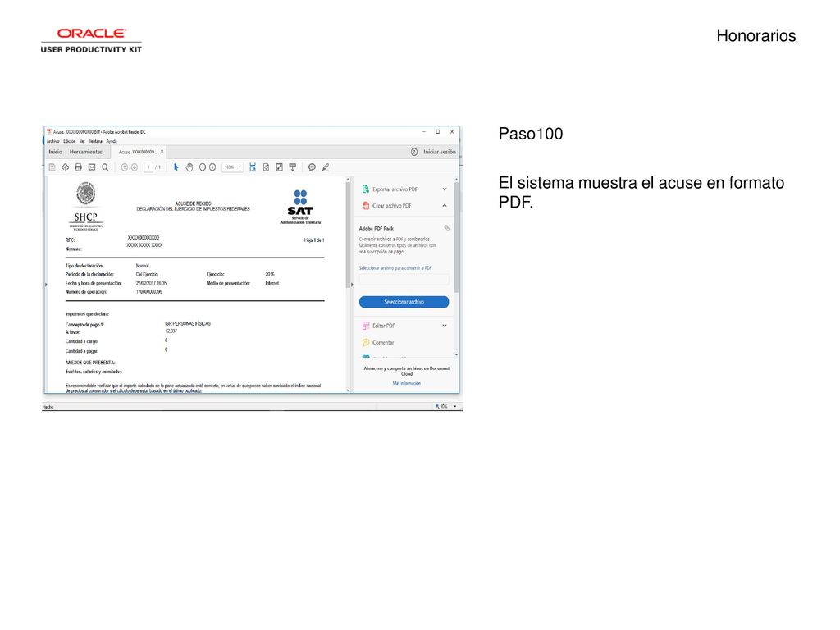
Task: Click the blue Seleccionar archivo button
Action: (404, 302)
